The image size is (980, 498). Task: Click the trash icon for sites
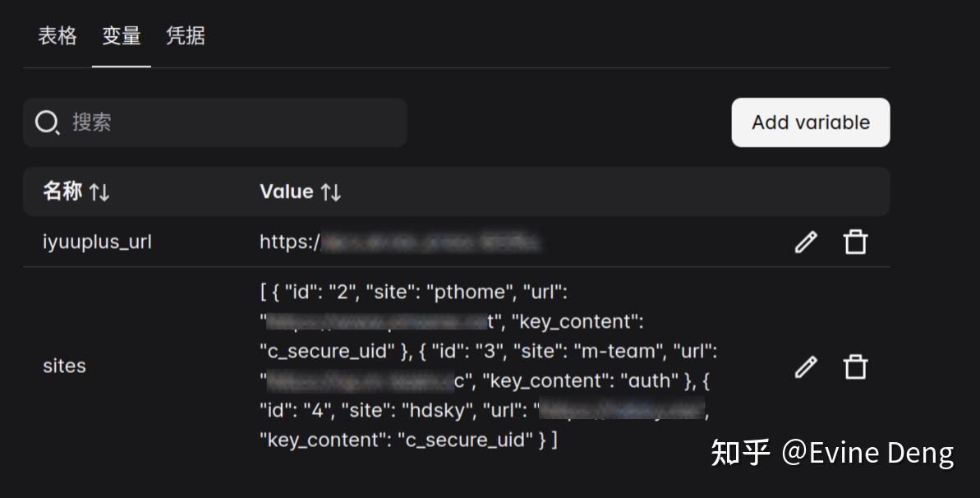[855, 367]
